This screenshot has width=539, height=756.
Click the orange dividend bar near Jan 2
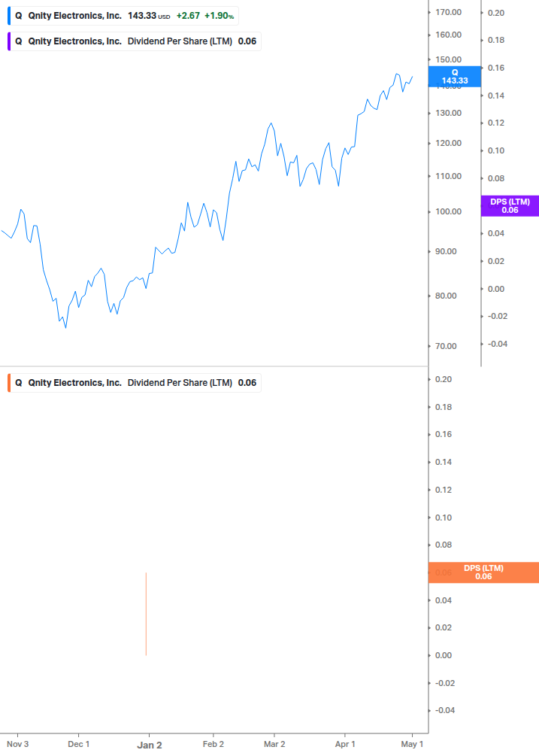click(146, 614)
